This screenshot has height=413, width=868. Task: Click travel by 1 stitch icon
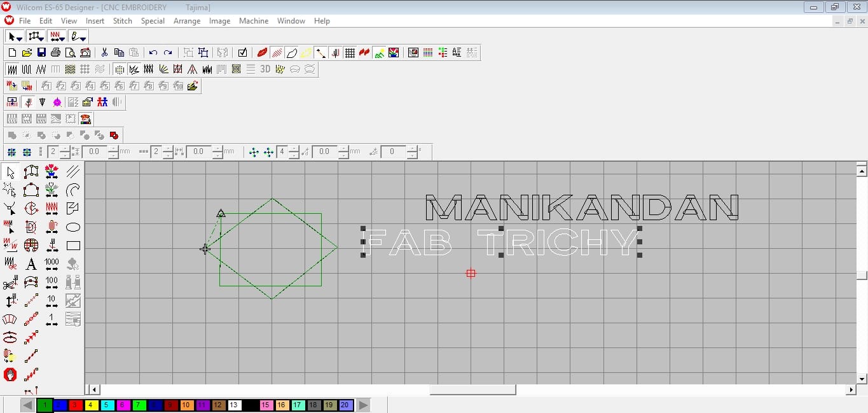click(52, 319)
